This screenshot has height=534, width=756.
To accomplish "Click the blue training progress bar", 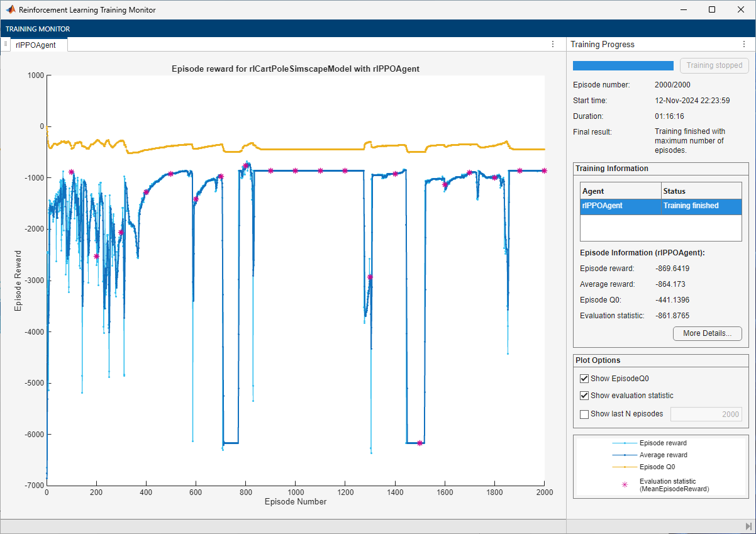I will click(623, 65).
